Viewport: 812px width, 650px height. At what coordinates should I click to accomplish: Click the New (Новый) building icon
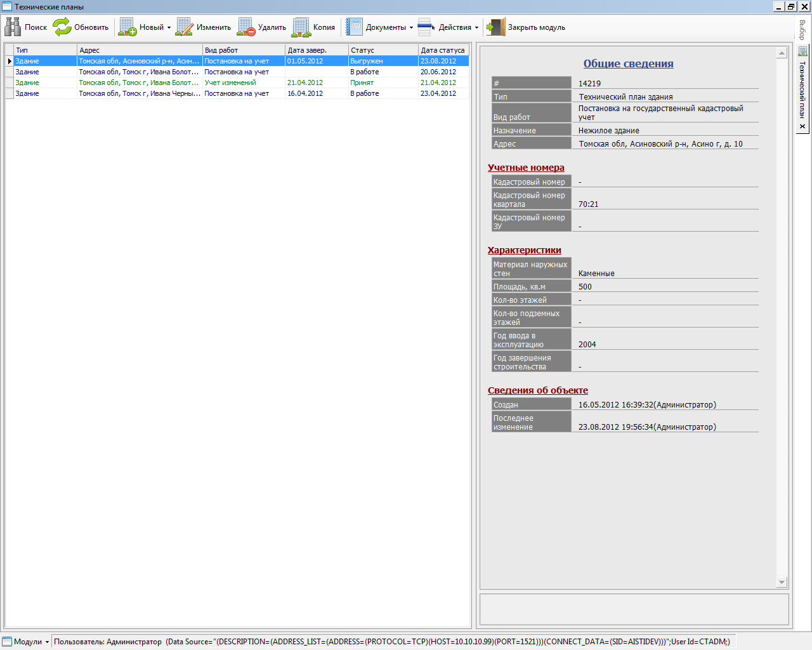[128, 27]
